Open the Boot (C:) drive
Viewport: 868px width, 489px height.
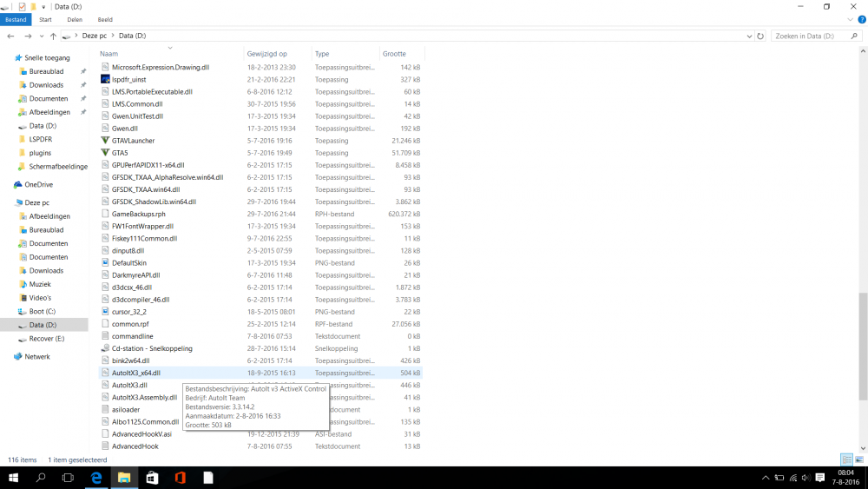(x=42, y=311)
